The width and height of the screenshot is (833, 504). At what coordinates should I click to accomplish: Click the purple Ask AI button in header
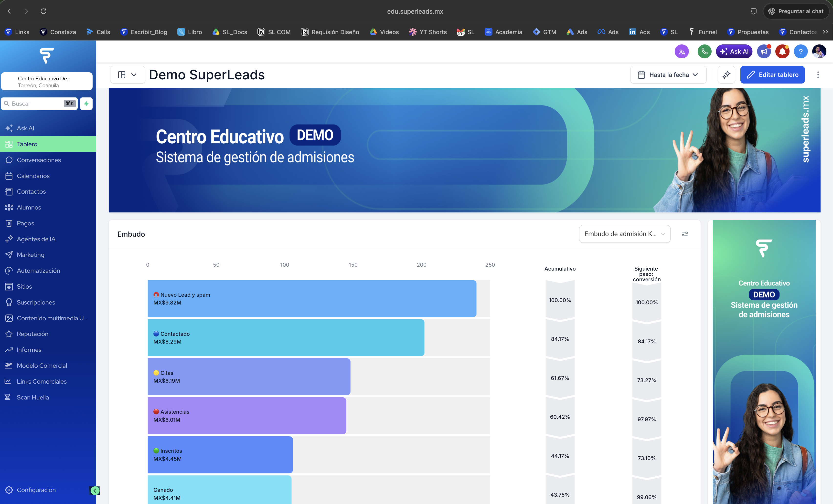click(x=734, y=51)
